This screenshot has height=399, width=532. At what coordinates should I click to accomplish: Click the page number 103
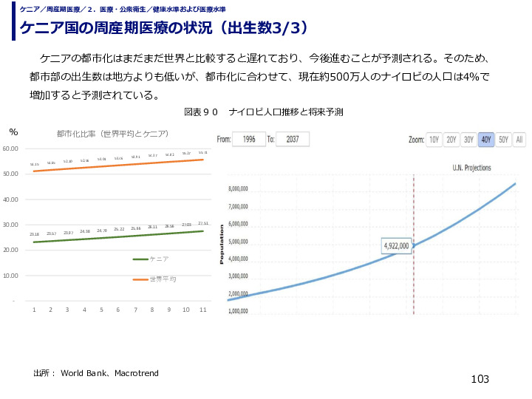[x=480, y=379]
